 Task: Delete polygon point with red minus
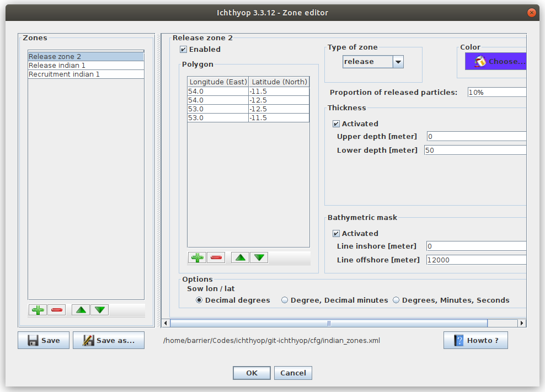click(x=216, y=257)
